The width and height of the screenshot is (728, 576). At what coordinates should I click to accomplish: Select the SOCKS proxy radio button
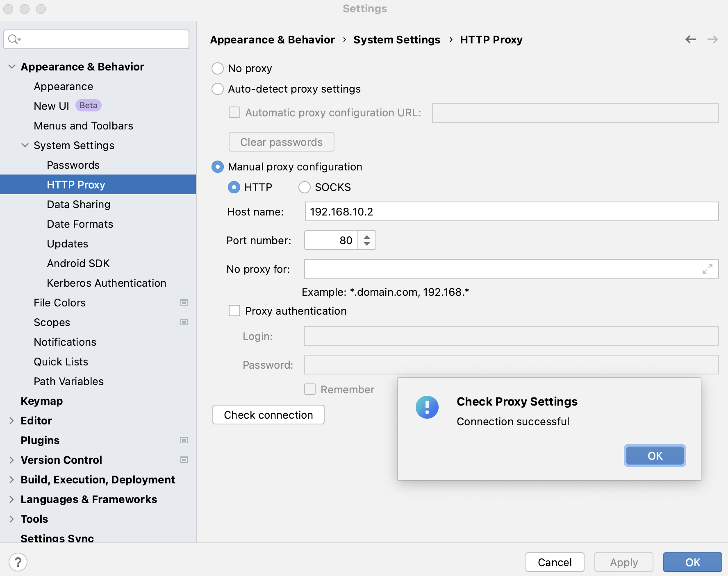point(304,187)
